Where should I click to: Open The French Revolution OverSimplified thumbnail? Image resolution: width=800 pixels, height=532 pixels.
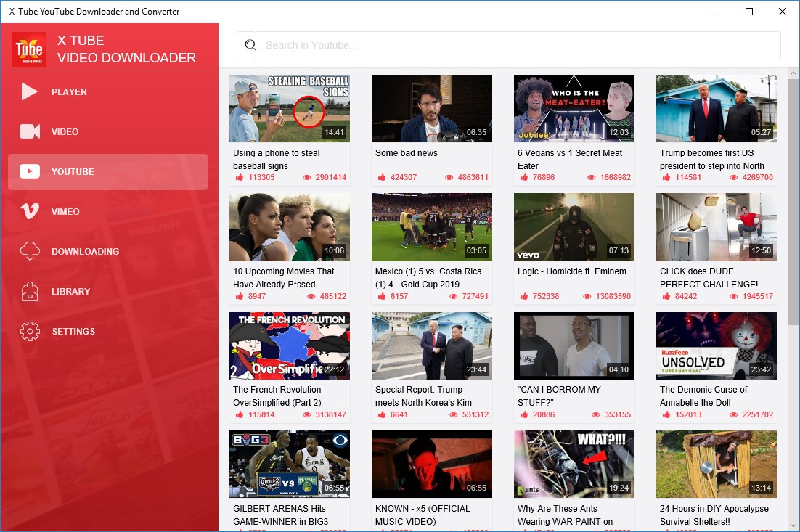(289, 345)
